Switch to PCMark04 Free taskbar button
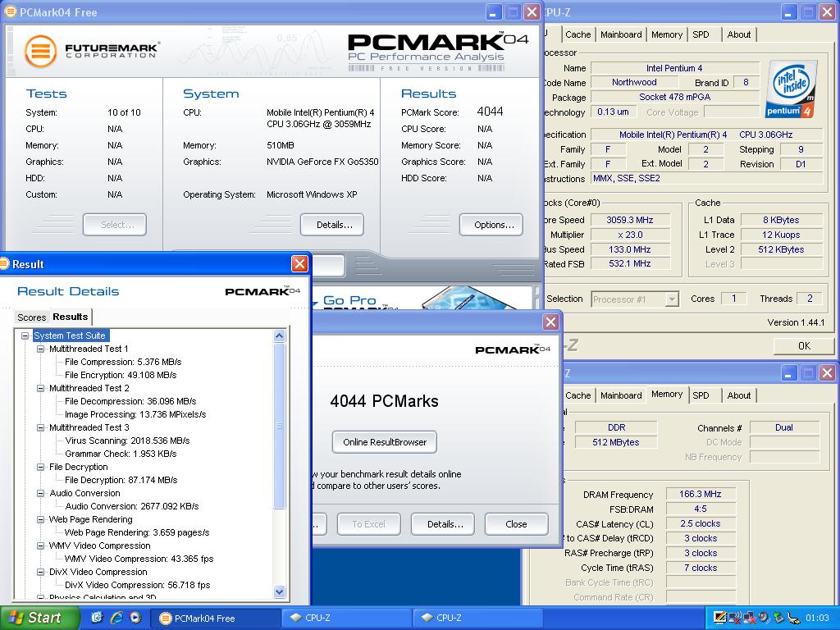 pyautogui.click(x=216, y=619)
